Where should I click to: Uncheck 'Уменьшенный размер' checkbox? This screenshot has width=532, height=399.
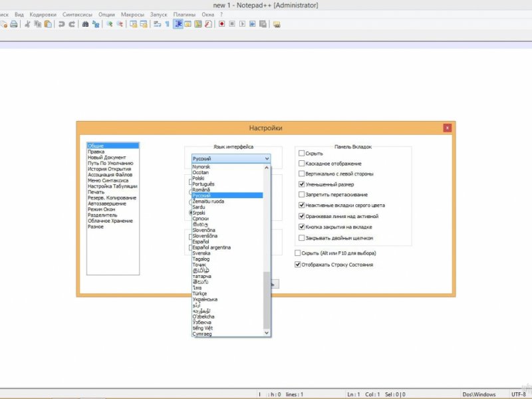click(x=301, y=184)
